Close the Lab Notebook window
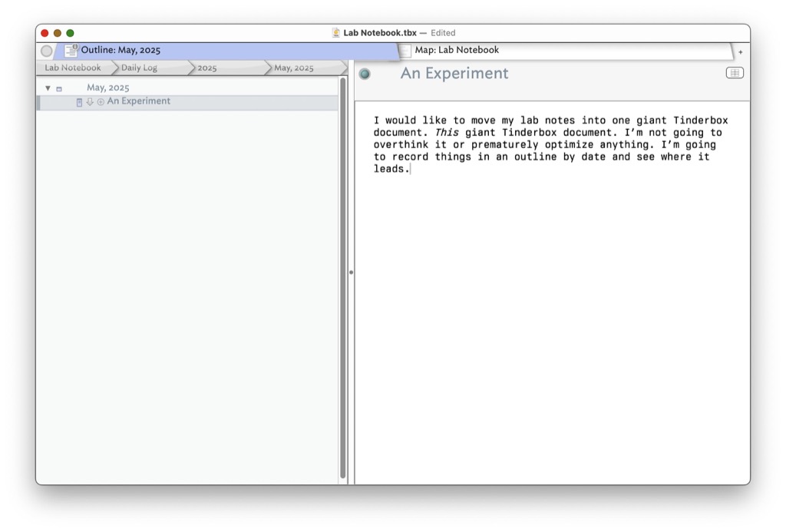Image resolution: width=786 pixels, height=532 pixels. pyautogui.click(x=45, y=33)
